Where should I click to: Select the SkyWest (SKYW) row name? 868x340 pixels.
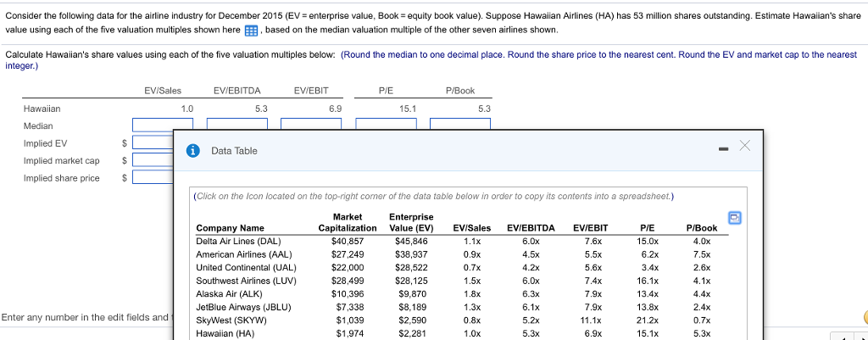click(x=231, y=320)
